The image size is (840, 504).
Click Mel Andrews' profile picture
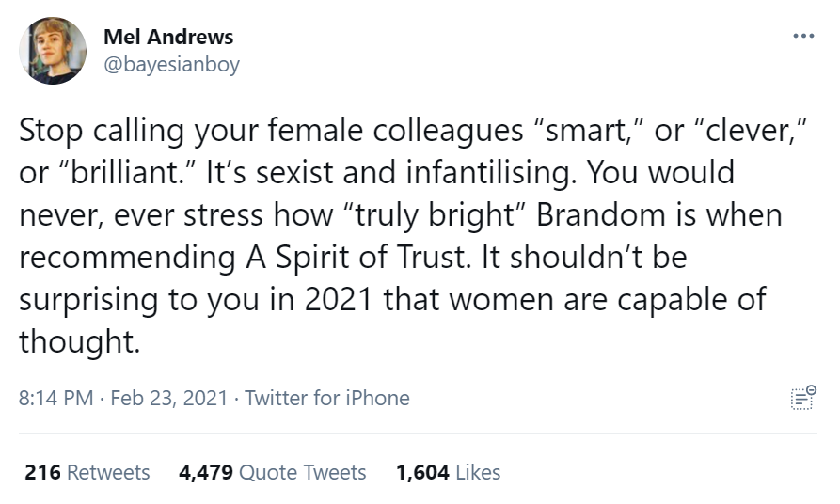(x=53, y=51)
